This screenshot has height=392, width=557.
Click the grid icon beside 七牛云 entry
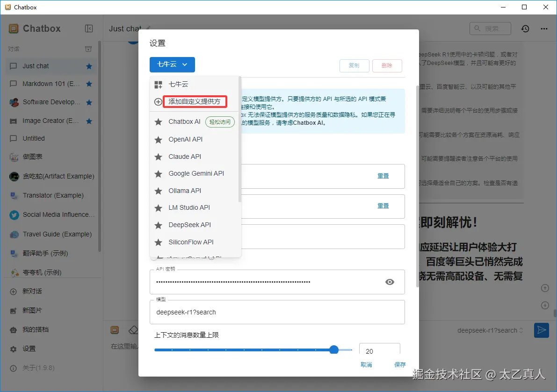pos(158,85)
